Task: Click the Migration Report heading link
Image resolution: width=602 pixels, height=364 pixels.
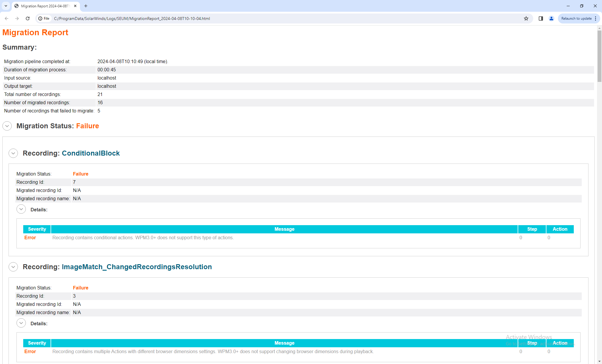Action: point(35,33)
